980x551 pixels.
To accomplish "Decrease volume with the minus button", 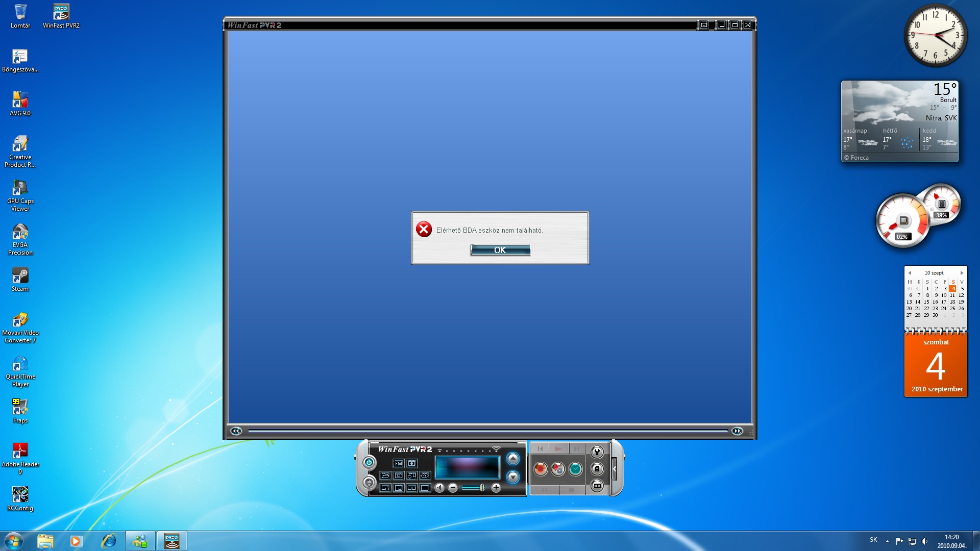I will [453, 488].
